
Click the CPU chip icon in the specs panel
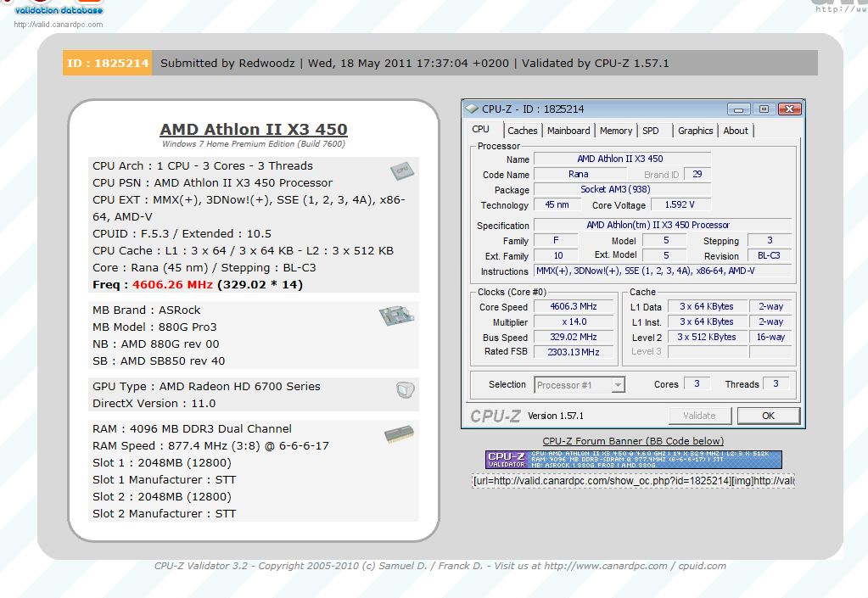tap(402, 171)
